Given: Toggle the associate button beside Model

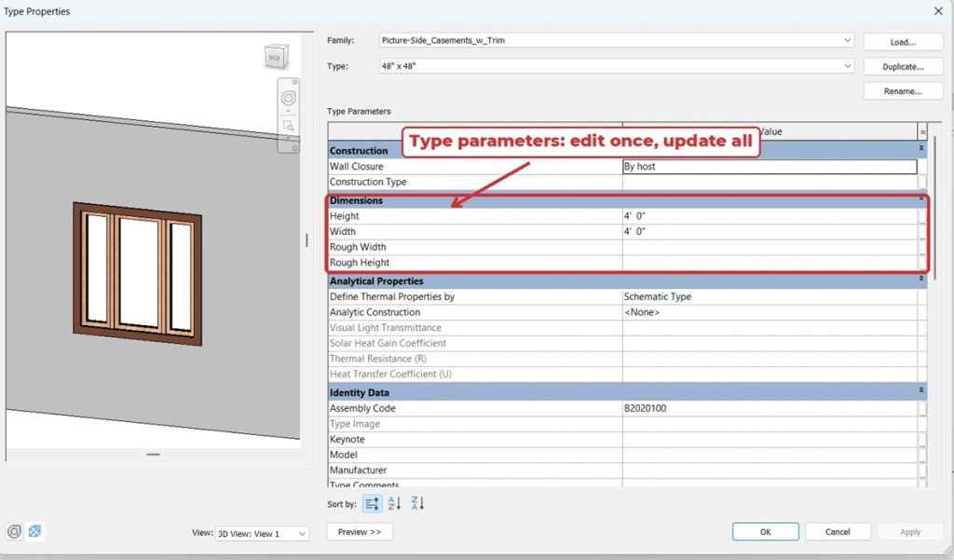Looking at the screenshot, I should click(x=922, y=455).
